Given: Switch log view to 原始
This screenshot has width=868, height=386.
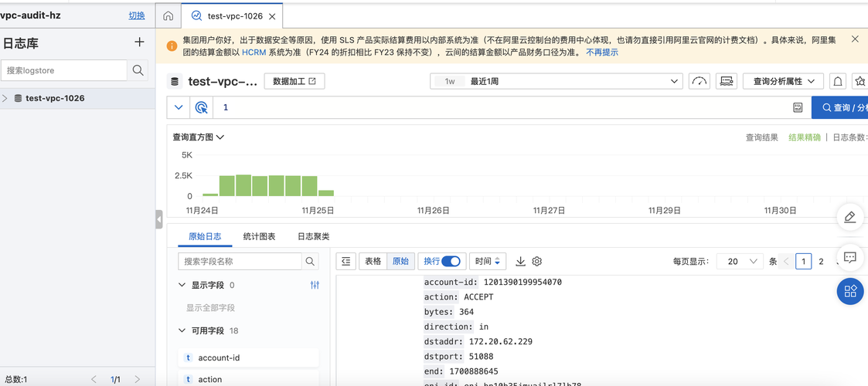Looking at the screenshot, I should [400, 261].
